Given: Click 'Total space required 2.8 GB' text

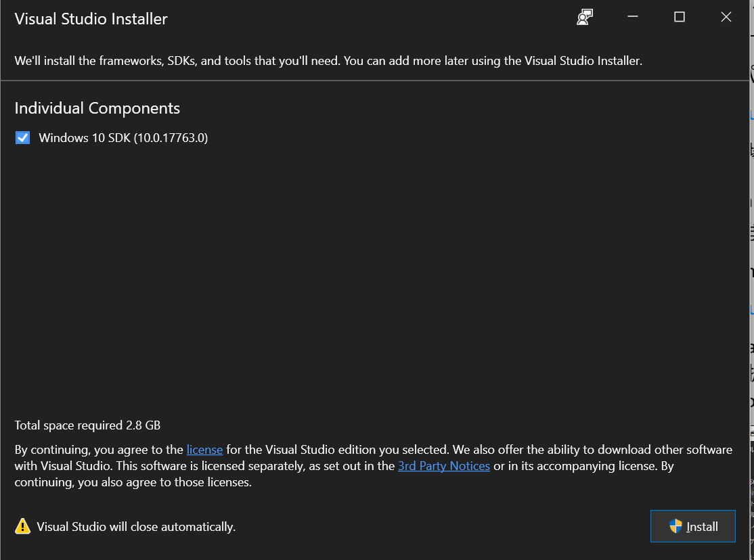Looking at the screenshot, I should pyautogui.click(x=87, y=425).
